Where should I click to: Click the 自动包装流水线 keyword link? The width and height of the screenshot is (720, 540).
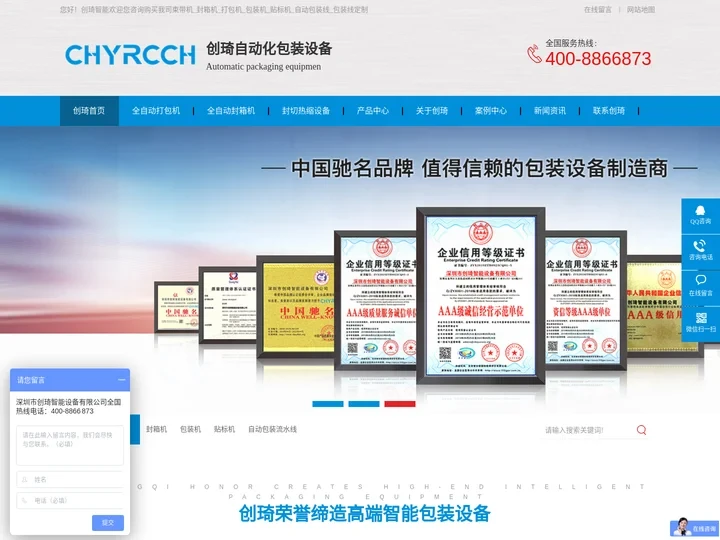(x=272, y=429)
